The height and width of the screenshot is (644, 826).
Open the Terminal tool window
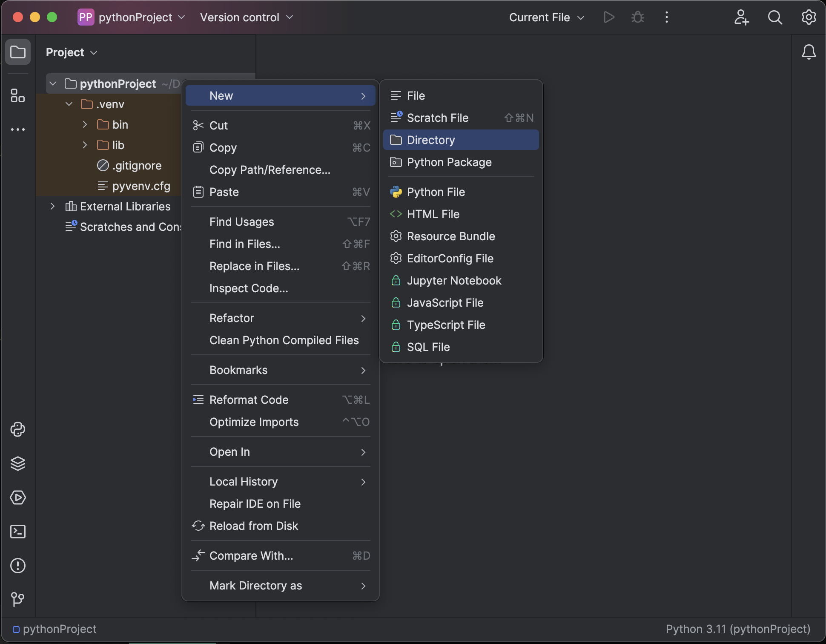18,532
